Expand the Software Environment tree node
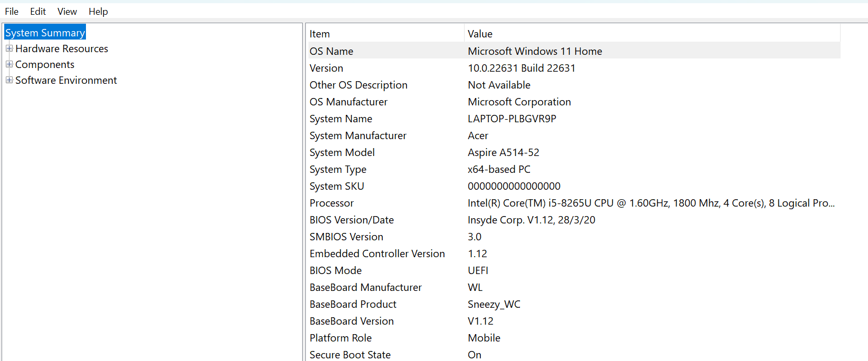The height and width of the screenshot is (361, 868). point(9,80)
